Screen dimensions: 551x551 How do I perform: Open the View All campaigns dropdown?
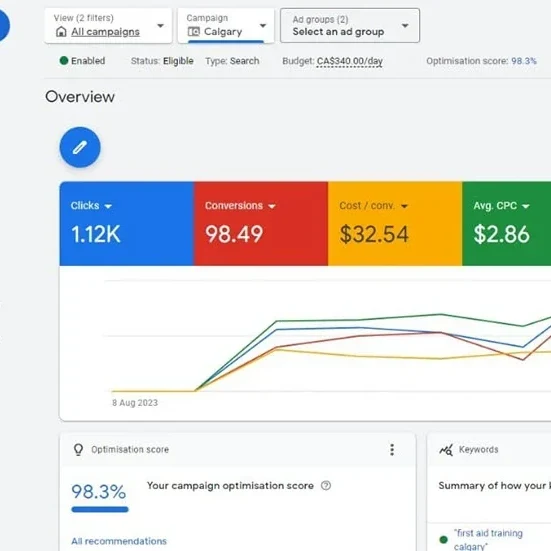108,26
